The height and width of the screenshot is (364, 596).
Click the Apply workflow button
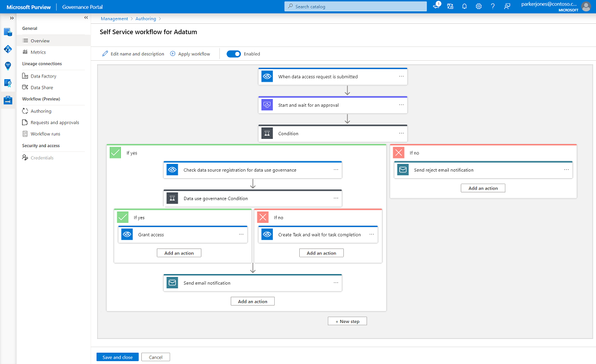[x=190, y=54]
